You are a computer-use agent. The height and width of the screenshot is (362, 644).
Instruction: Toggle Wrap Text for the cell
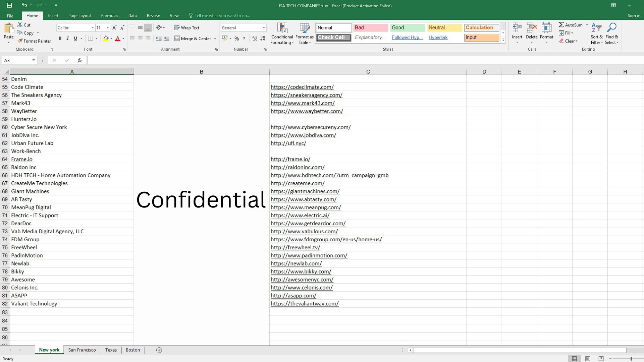click(x=187, y=28)
